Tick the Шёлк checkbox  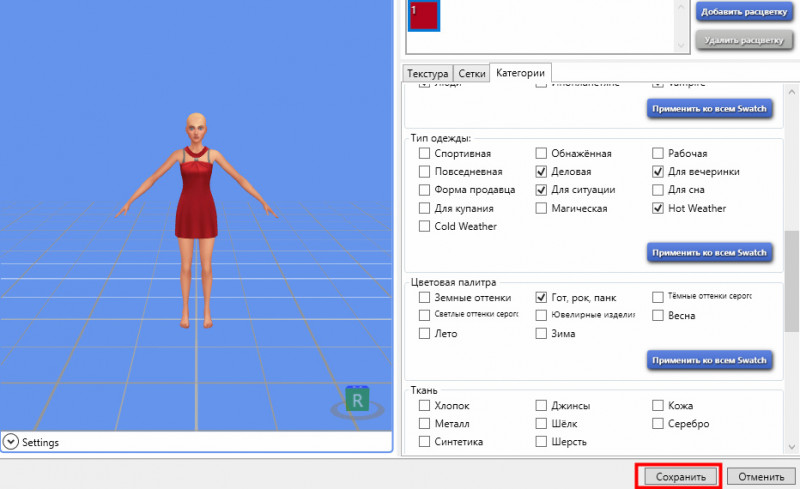541,423
